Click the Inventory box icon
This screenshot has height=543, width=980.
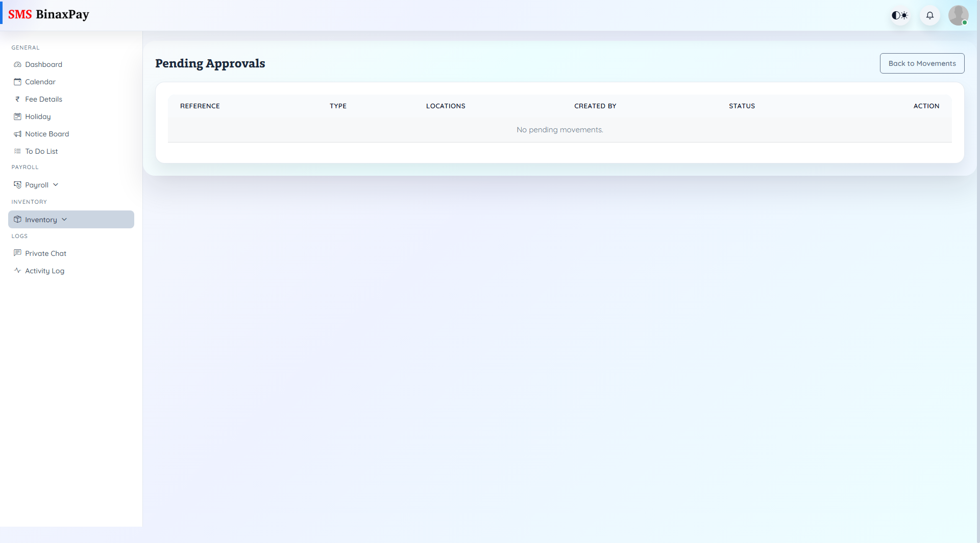17,219
